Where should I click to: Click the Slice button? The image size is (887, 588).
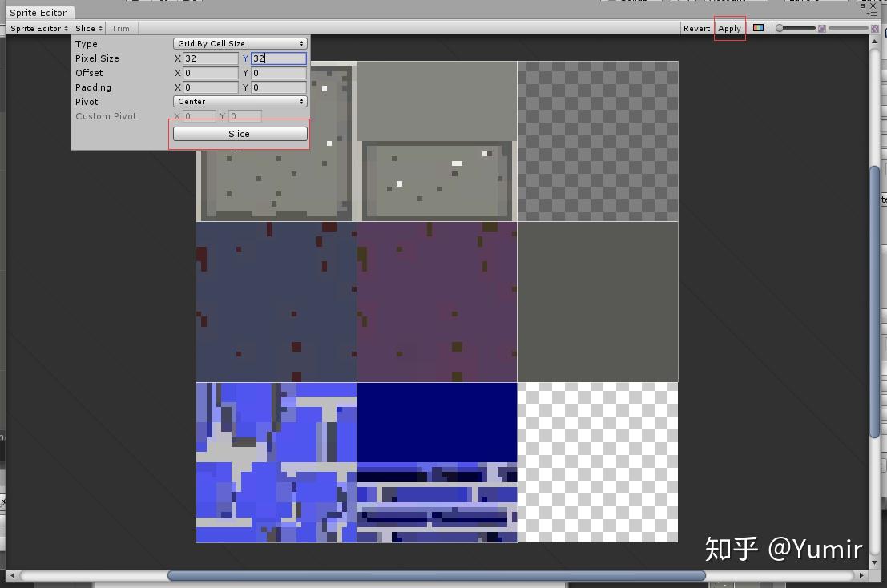tap(240, 134)
